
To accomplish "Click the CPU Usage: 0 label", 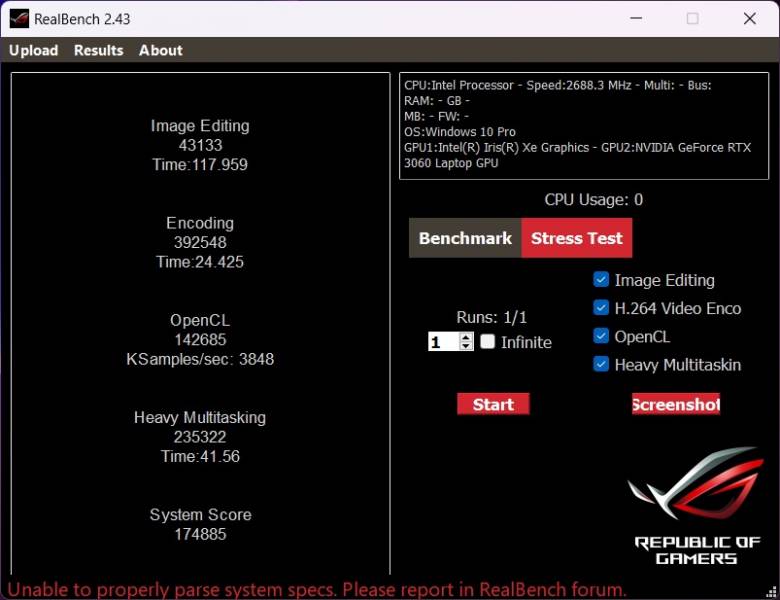I will pos(593,200).
